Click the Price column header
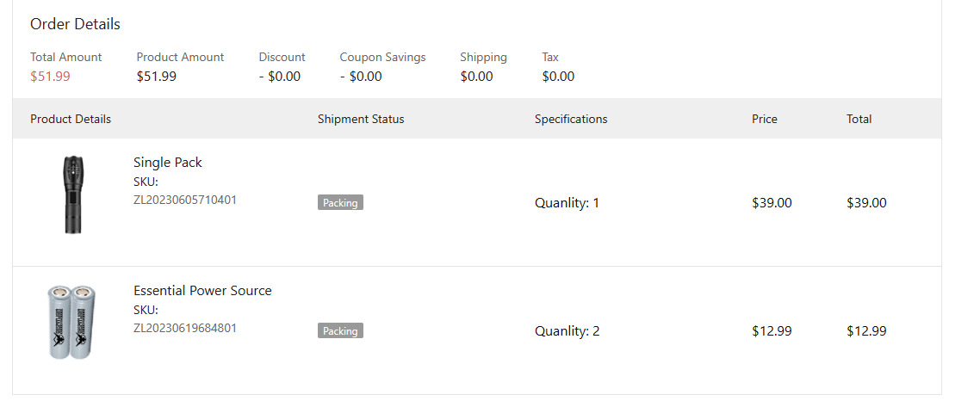The image size is (980, 407). click(765, 120)
